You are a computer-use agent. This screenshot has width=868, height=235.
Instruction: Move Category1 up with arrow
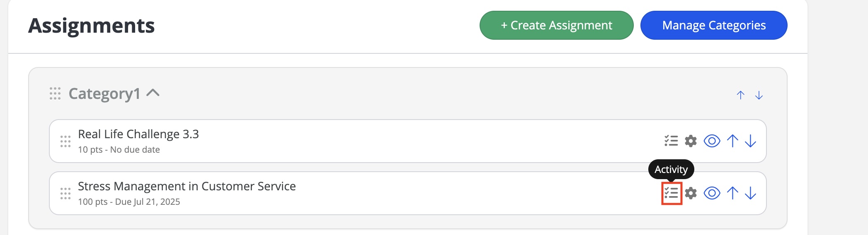(741, 95)
